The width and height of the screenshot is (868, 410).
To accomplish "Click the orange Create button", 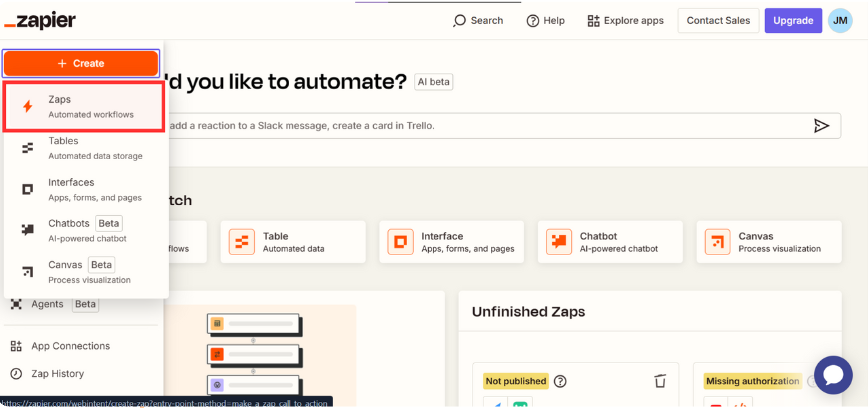I will 81,63.
